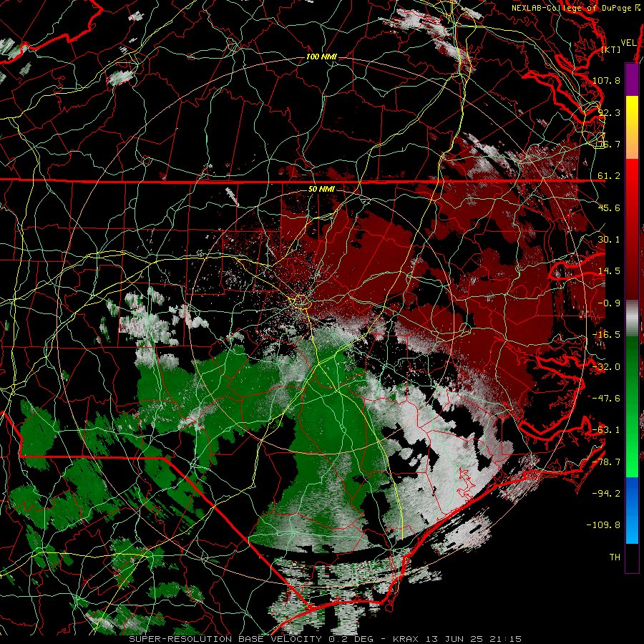This screenshot has width=644, height=644.
Task: Click the 107.8 value on velocity scale
Action: [606, 80]
